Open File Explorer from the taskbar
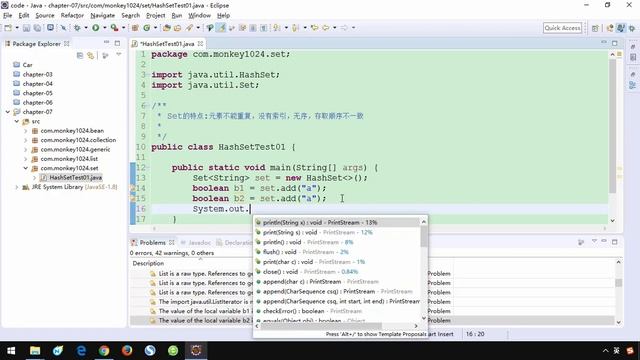This screenshot has width=640, height=360. [x=35, y=350]
